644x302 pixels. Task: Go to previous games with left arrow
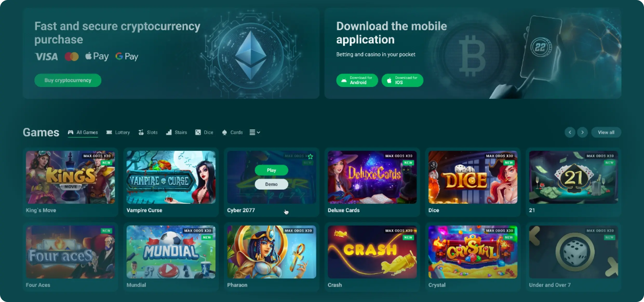570,132
